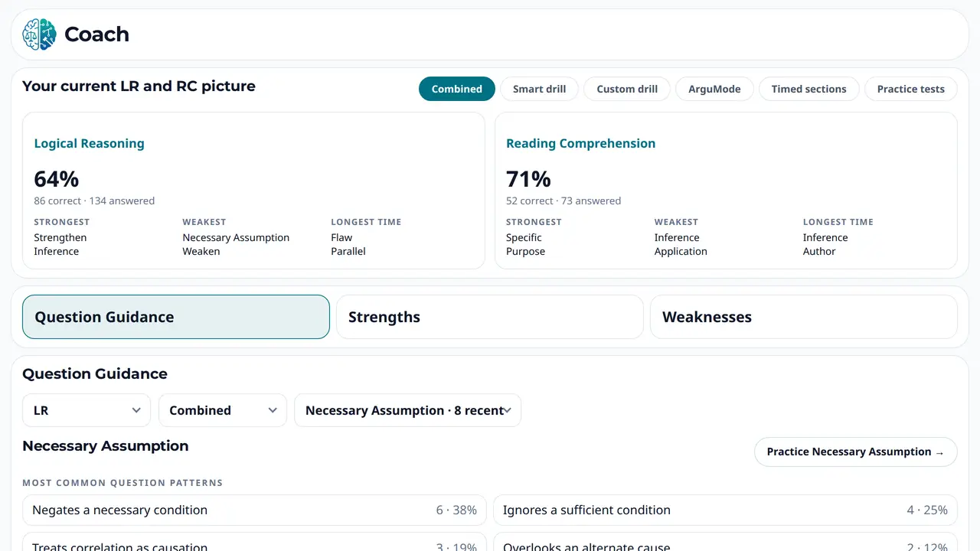Select the Ignores a sufficient condition pattern
980x551 pixels.
(725, 510)
